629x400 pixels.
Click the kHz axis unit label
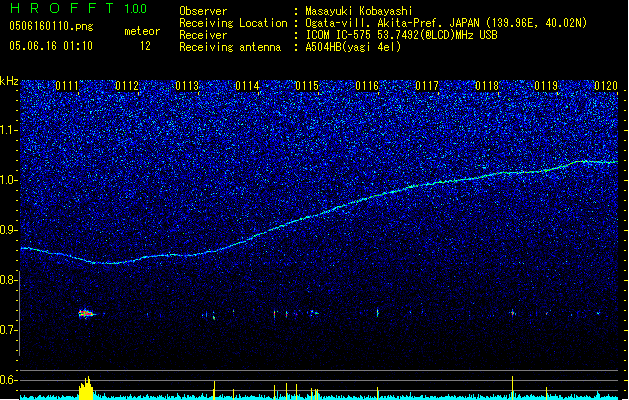click(9, 81)
